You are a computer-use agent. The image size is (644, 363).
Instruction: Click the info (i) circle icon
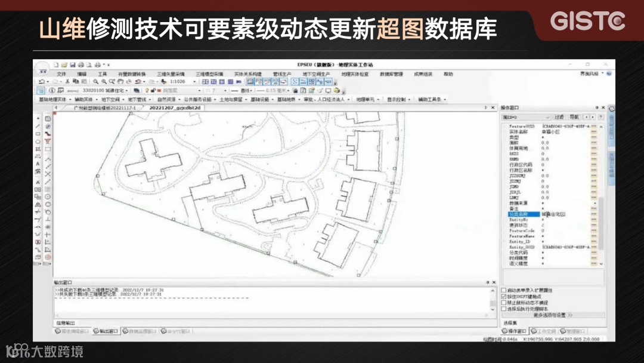(x=52, y=90)
